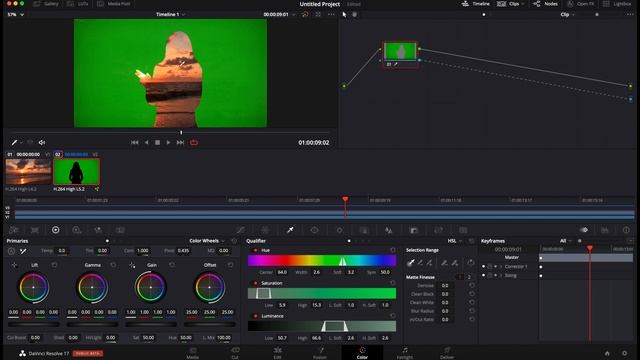Open the Blur palette icon

click(x=389, y=230)
